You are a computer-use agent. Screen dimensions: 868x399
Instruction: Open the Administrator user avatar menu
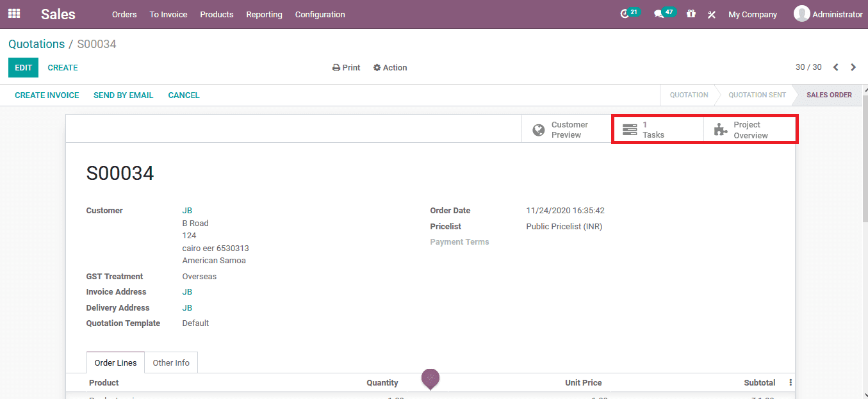(828, 14)
